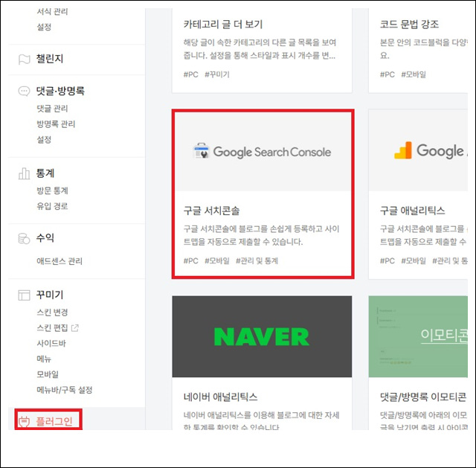This screenshot has height=468, width=476.
Task: Open 모바일 under 꾸미기
Action: [x=48, y=374]
